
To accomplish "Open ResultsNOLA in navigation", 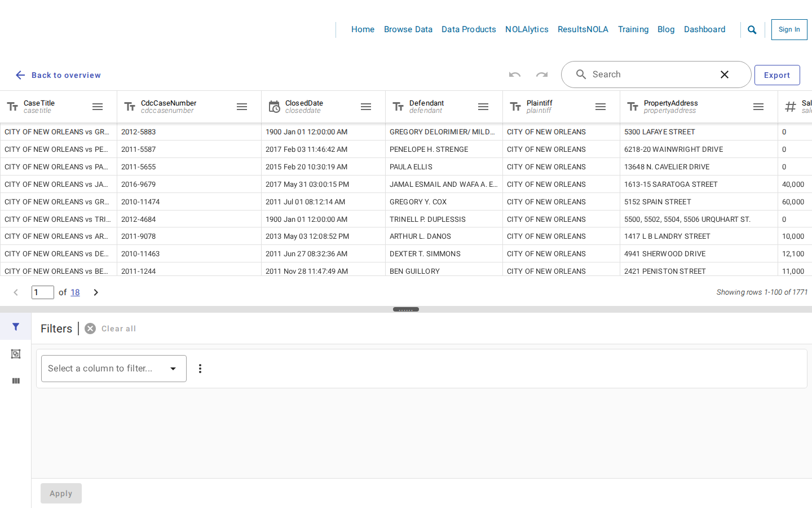I will 583,29.
